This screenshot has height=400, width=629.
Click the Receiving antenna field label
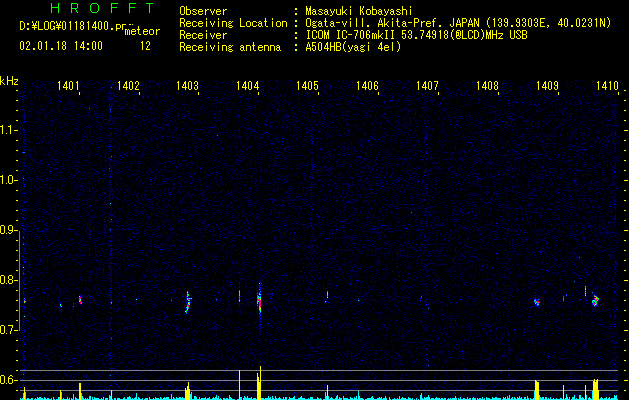click(x=230, y=47)
